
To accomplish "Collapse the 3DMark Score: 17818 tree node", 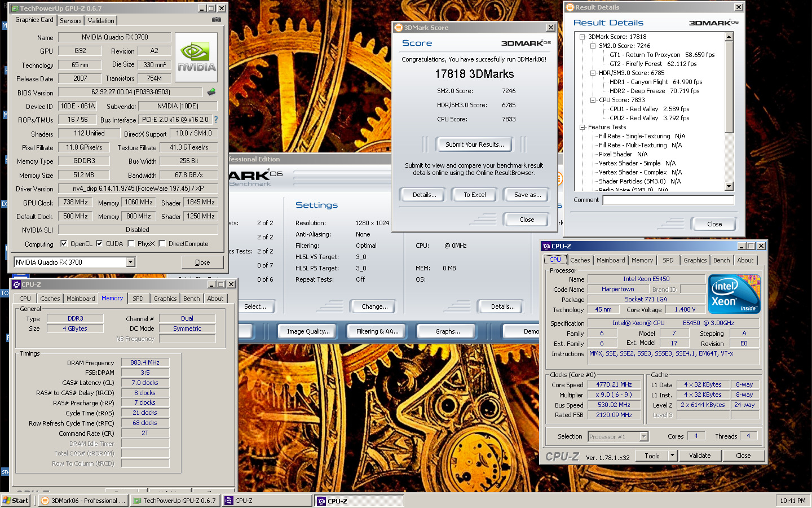I will 582,37.
